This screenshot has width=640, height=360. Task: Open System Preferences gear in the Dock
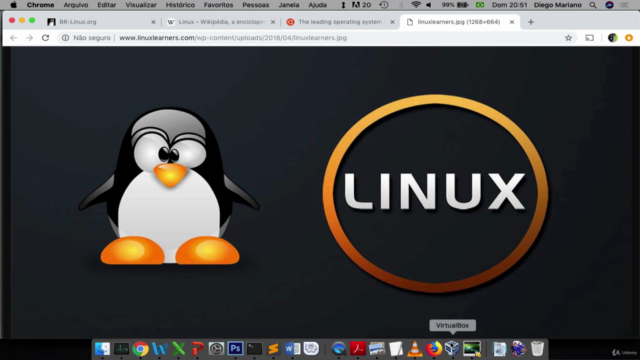point(216,349)
